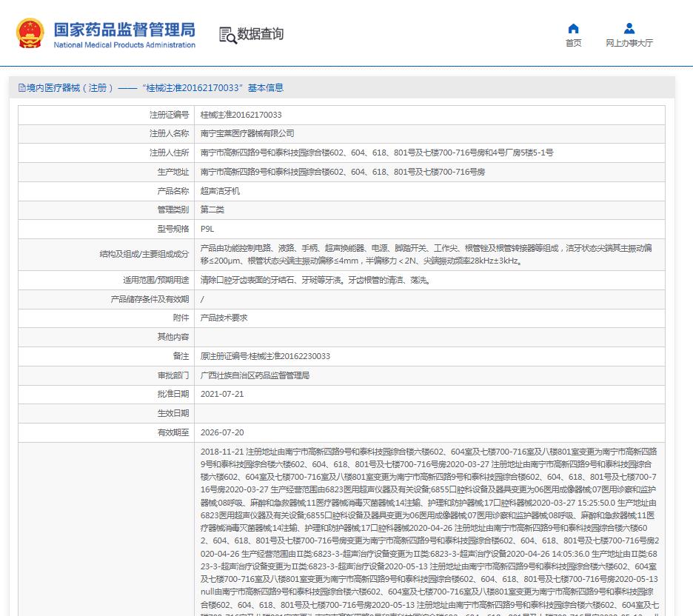This screenshot has width=693, height=616.
Task: Click the national emblem logo
Action: 30,33
